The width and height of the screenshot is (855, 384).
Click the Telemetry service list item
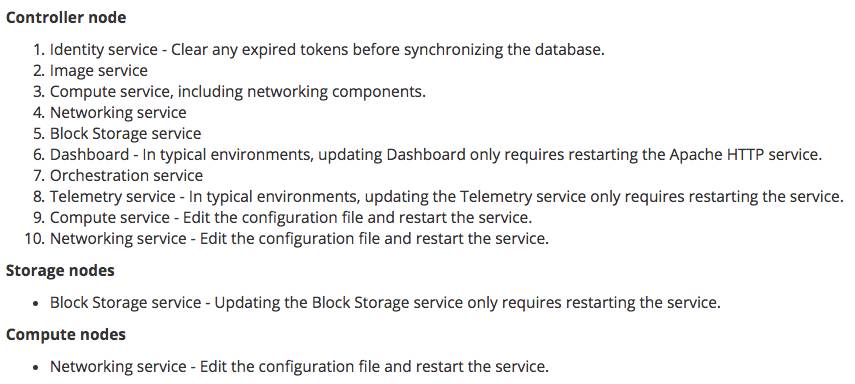447,196
